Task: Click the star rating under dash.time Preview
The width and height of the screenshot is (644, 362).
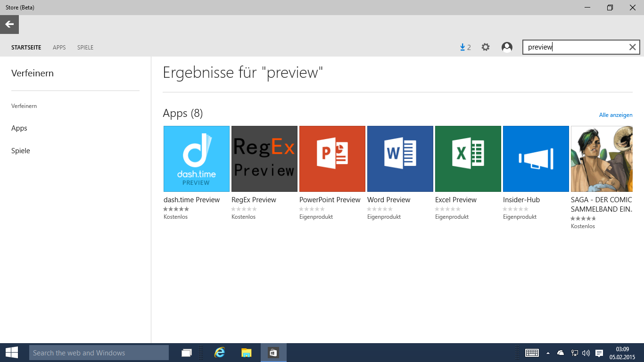Action: 176,209
